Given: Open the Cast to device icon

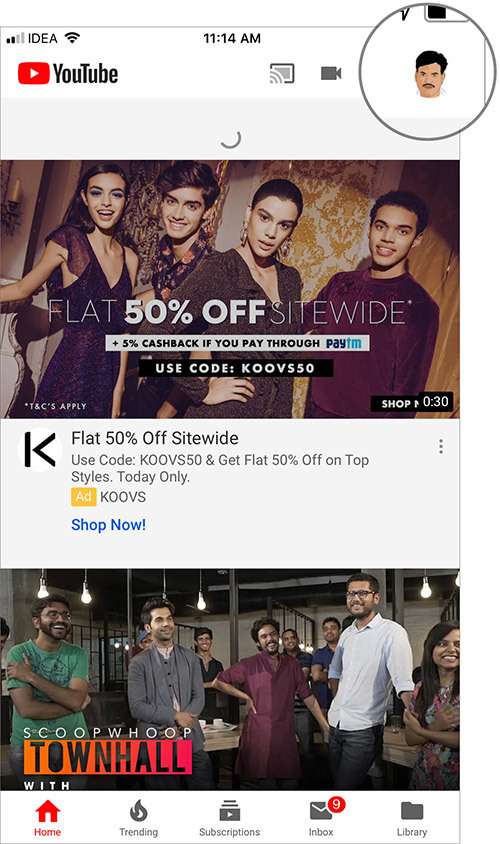Looking at the screenshot, I should 282,74.
